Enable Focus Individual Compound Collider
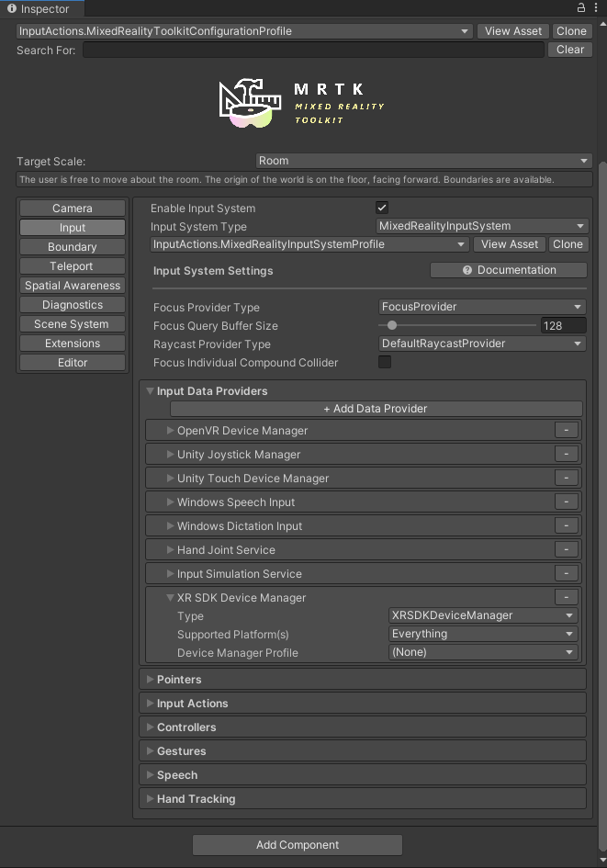Viewport: 607px width, 868px height. (385, 362)
